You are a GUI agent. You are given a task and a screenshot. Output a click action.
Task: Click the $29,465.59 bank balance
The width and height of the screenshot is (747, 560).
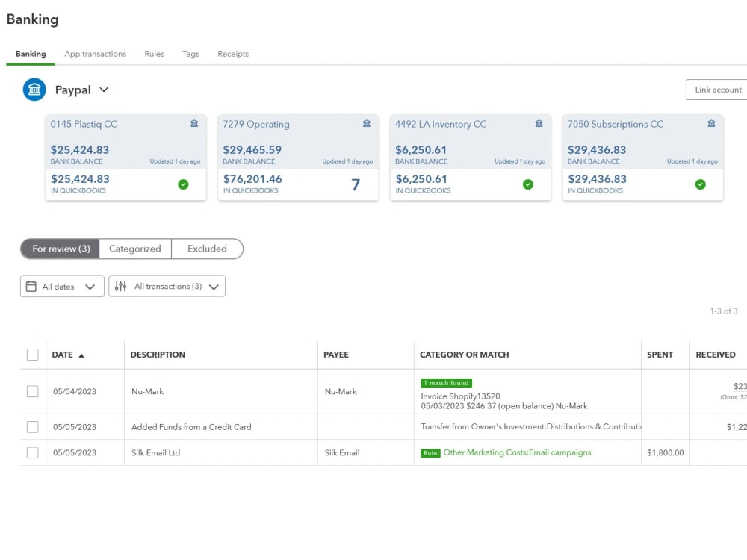coord(252,149)
